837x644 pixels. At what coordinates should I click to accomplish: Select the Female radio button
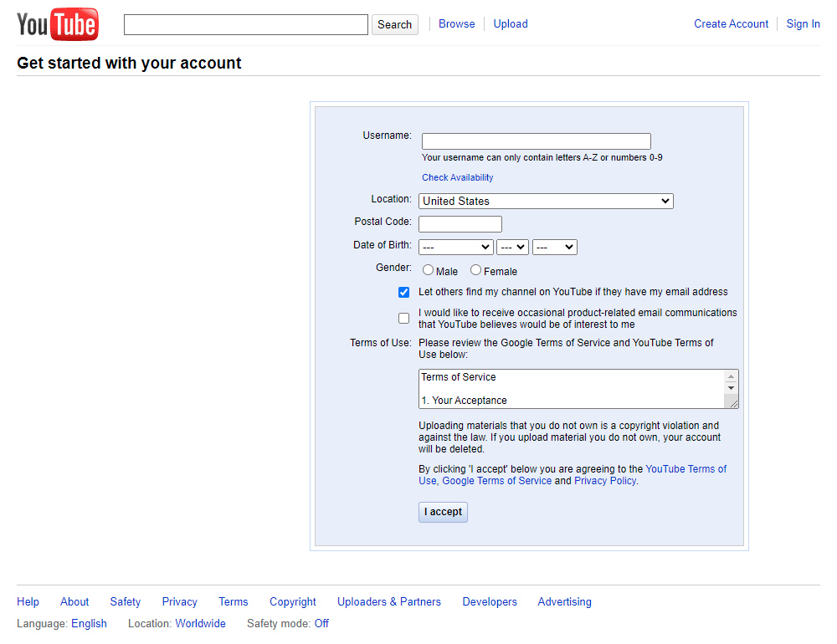click(475, 270)
